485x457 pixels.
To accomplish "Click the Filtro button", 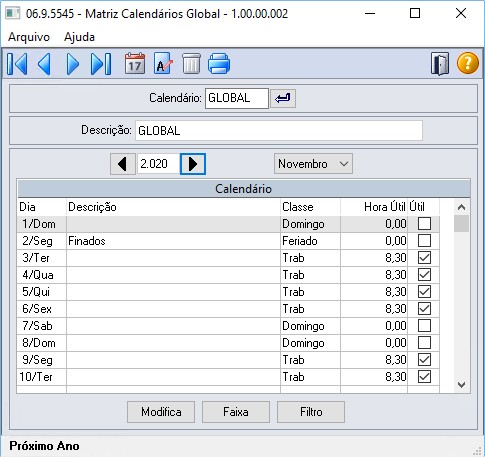I will point(311,412).
